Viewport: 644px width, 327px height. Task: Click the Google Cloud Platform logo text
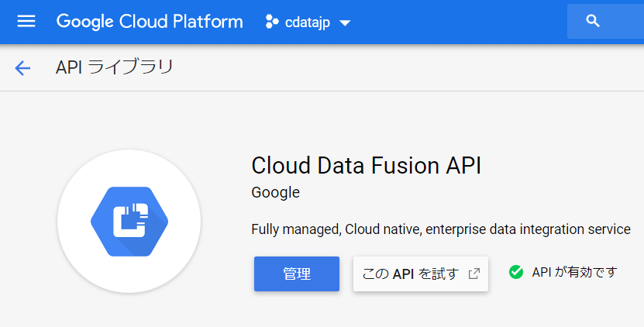pyautogui.click(x=150, y=22)
